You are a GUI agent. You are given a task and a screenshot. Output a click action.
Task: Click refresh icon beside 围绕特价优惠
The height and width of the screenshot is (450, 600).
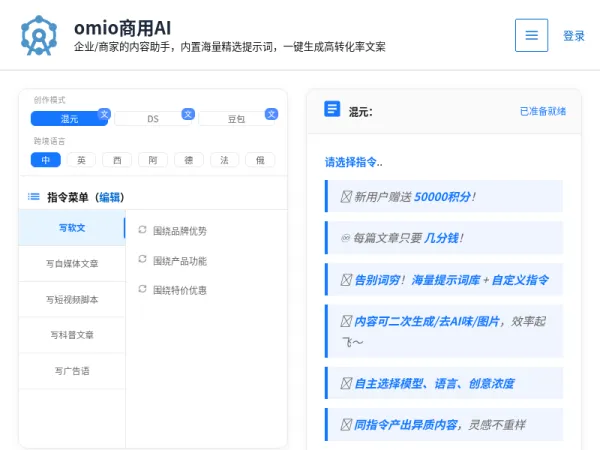142,289
